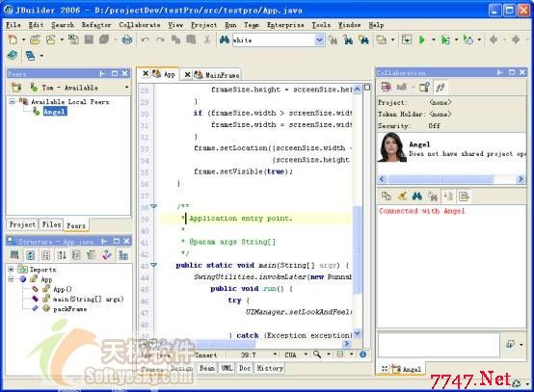Click the Make project icon
Screen dimensions: 534x392
pos(407,39)
